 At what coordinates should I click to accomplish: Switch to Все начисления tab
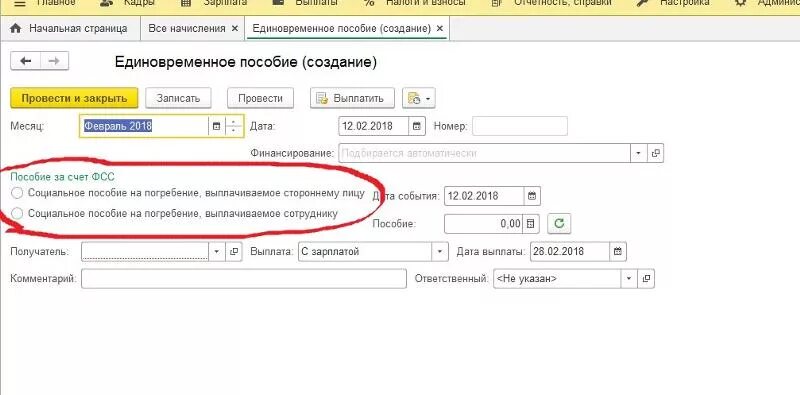tap(187, 29)
